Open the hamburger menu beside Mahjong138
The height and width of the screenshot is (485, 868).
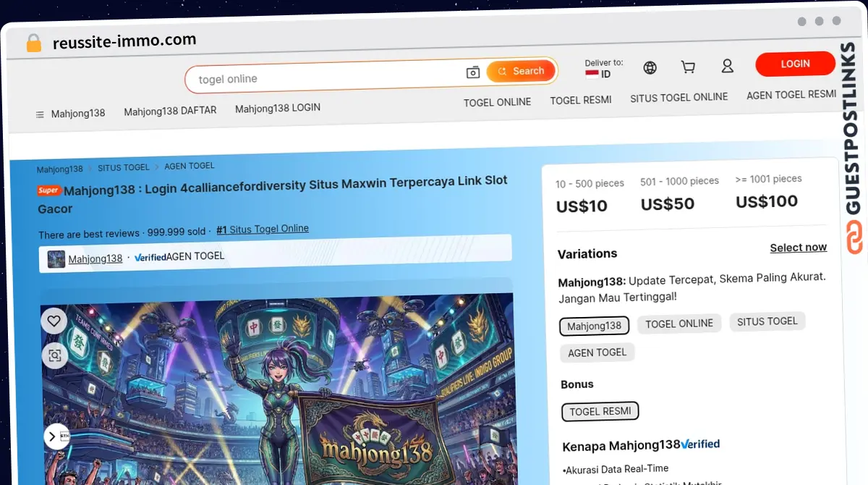40,114
